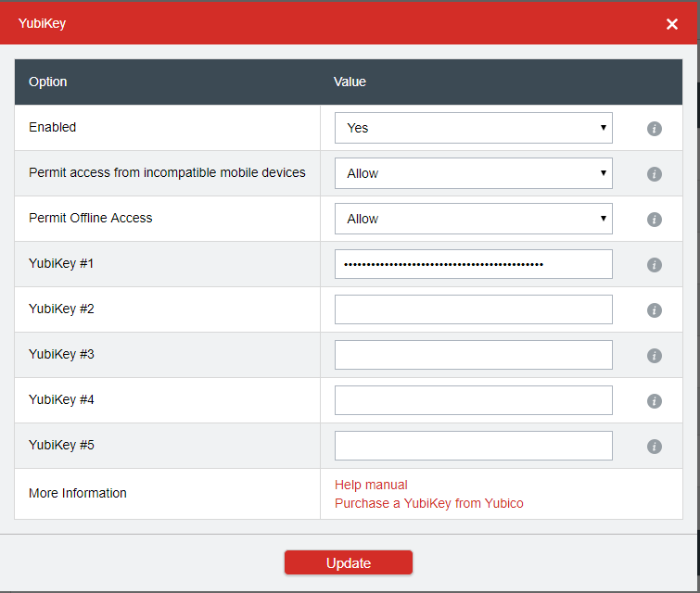Click the Permit Offline Access label
Viewport: 700px width, 593px height.
tap(91, 218)
